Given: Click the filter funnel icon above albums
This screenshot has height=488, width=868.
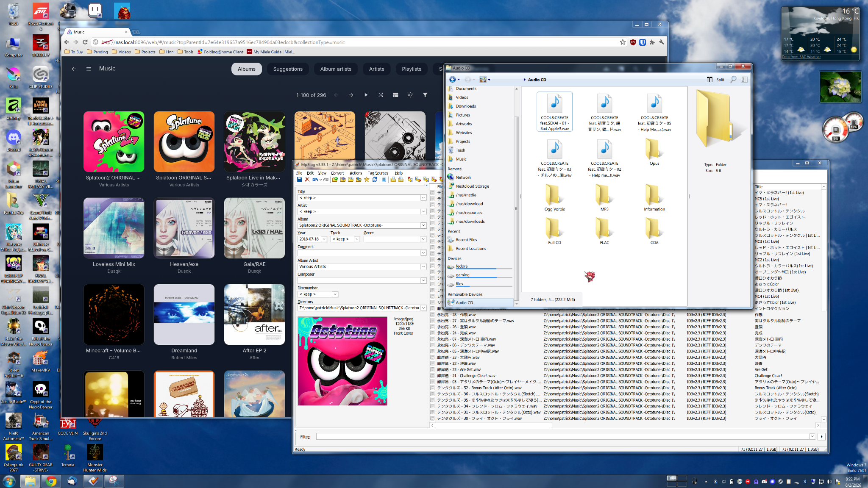Looking at the screenshot, I should tap(425, 95).
